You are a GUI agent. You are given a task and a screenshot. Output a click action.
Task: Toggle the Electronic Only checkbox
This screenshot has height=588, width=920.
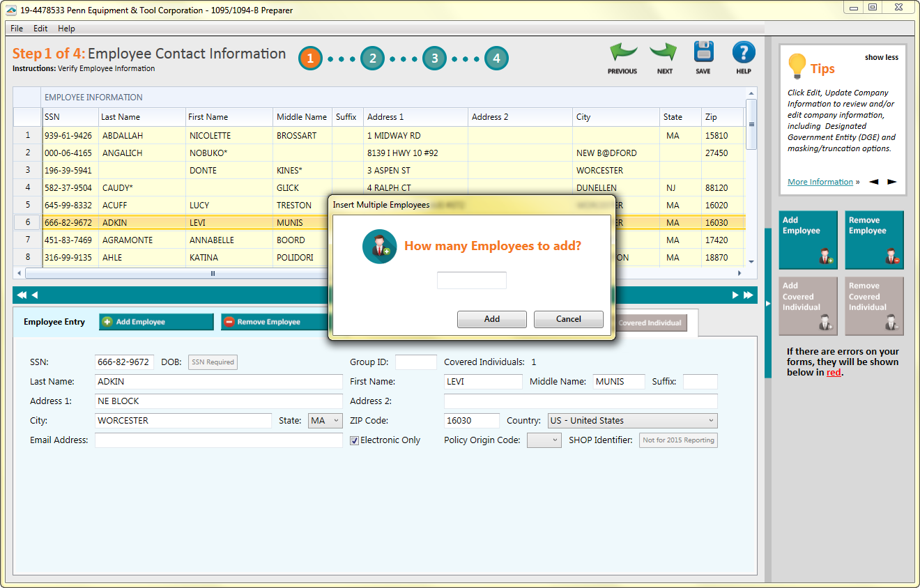point(354,440)
